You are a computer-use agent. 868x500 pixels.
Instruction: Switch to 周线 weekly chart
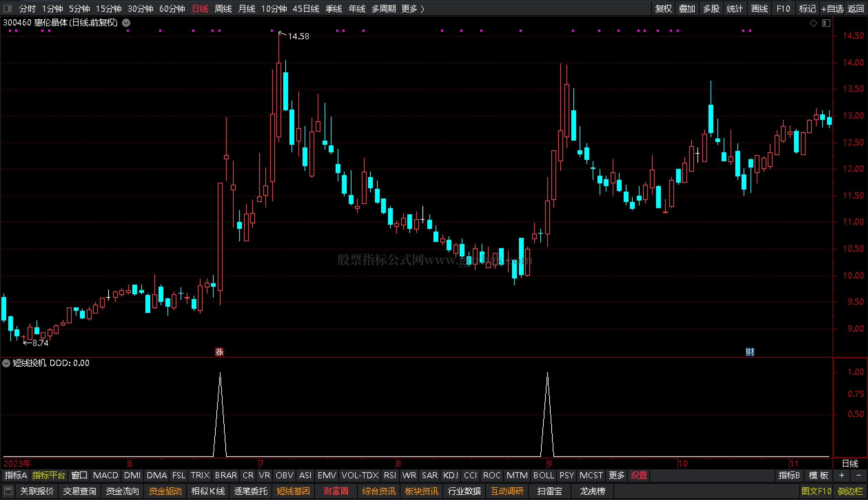[x=223, y=9]
